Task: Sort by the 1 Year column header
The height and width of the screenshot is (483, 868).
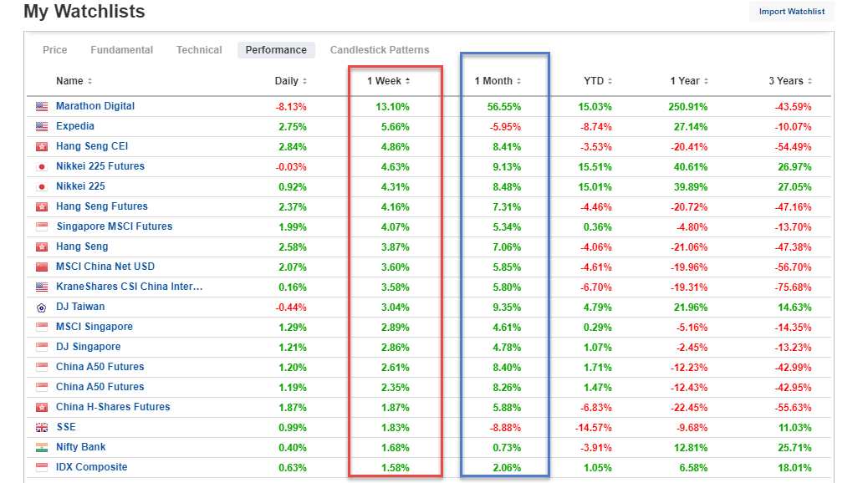Action: tap(689, 81)
